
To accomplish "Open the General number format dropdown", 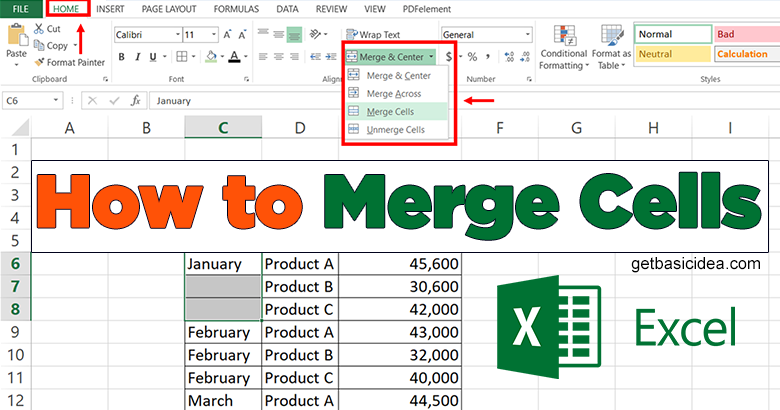I will pyautogui.click(x=528, y=34).
